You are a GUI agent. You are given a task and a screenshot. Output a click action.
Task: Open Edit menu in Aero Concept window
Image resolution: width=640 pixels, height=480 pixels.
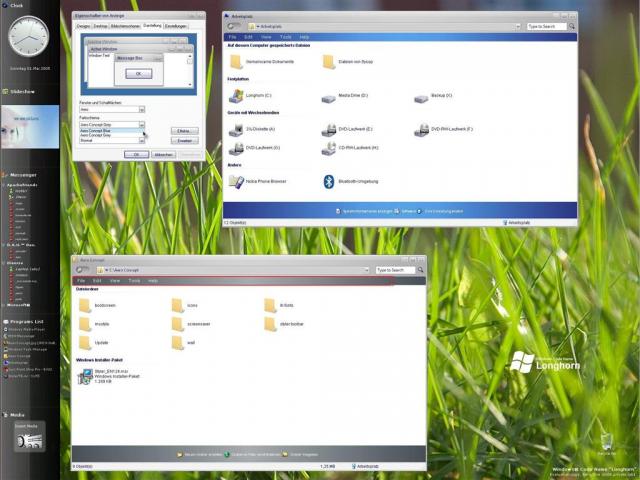tap(97, 281)
